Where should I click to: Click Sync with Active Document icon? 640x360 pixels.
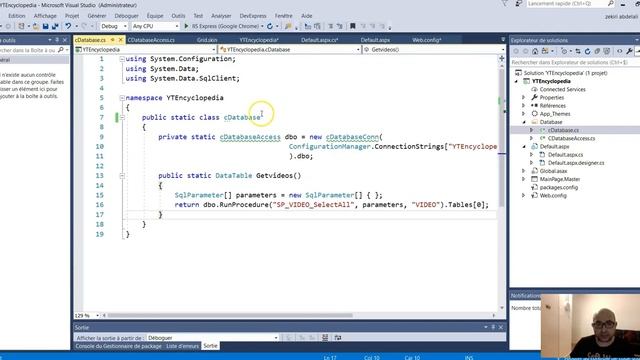click(578, 51)
